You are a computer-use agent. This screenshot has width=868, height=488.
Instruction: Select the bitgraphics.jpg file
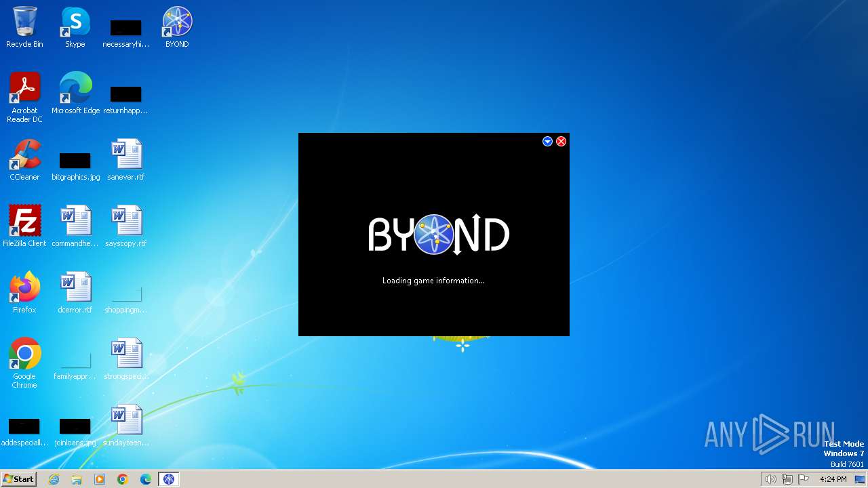75,165
